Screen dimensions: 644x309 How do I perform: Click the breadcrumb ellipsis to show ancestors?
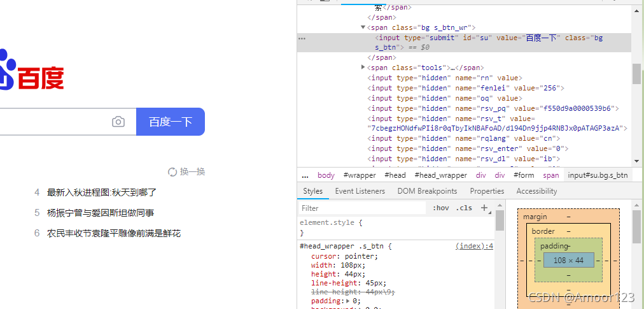pyautogui.click(x=305, y=175)
